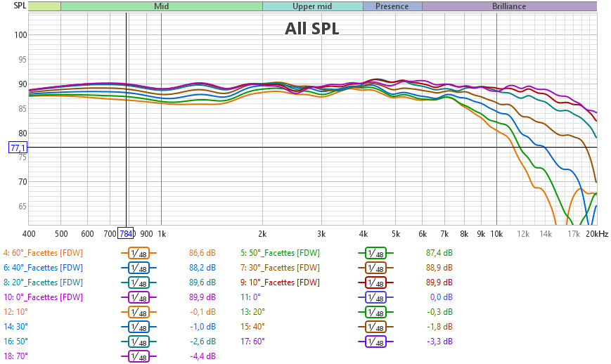This screenshot has width=611, height=364.
Task: Click the trace label 17: 60°
Action: [252, 342]
